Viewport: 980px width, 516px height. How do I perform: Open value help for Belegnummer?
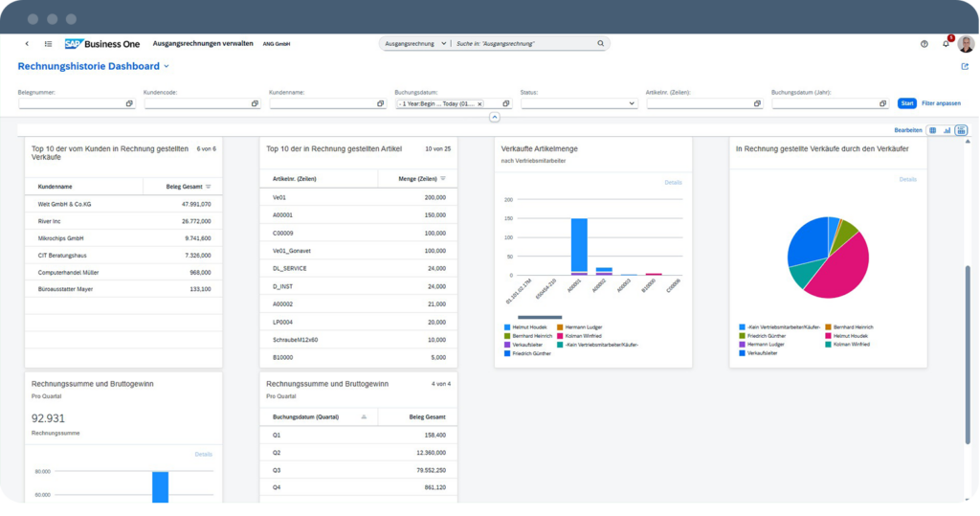129,103
